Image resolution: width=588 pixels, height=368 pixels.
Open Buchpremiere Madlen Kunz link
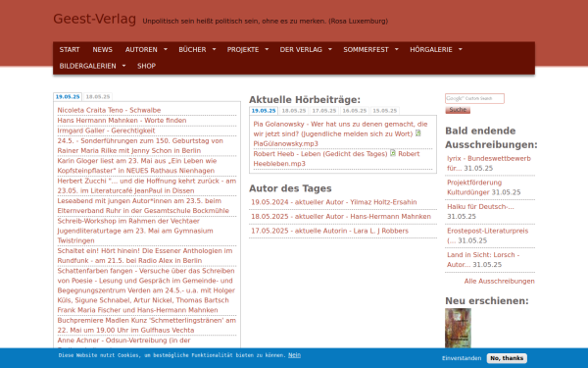click(x=147, y=325)
